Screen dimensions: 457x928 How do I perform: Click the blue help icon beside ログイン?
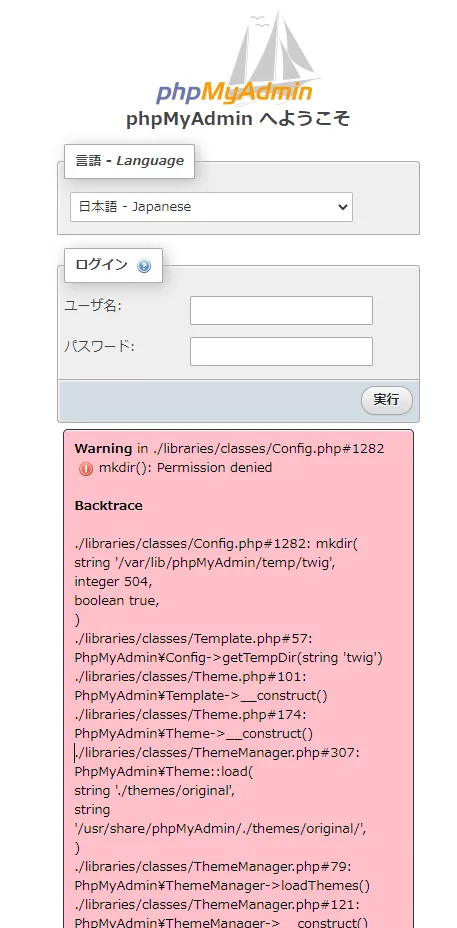pyautogui.click(x=144, y=266)
